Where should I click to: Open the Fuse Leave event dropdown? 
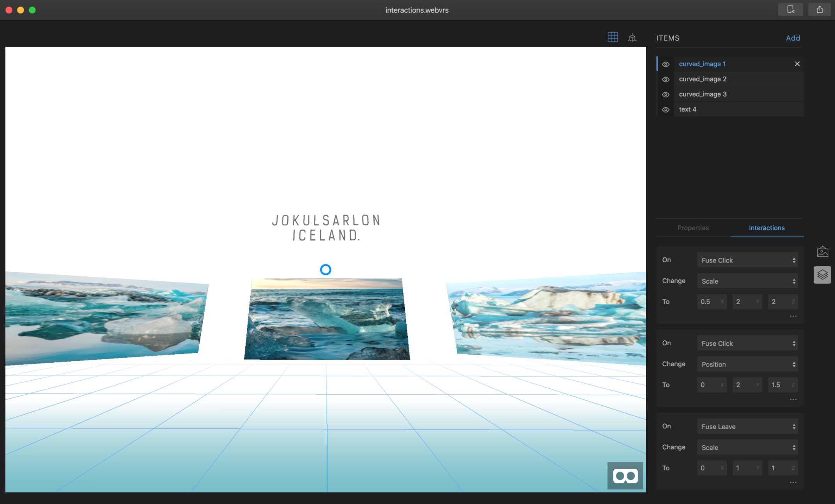(747, 426)
